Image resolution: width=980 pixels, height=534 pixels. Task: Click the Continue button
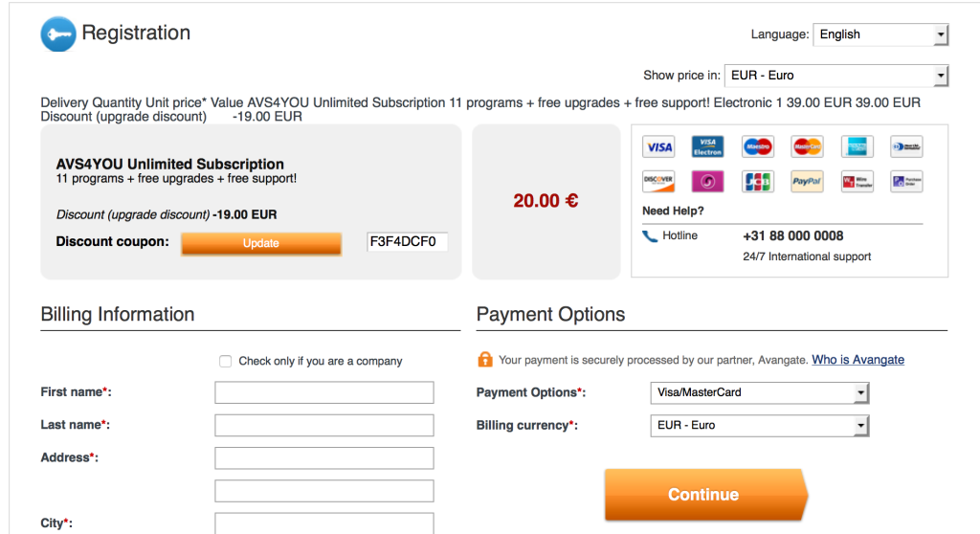coord(705,495)
